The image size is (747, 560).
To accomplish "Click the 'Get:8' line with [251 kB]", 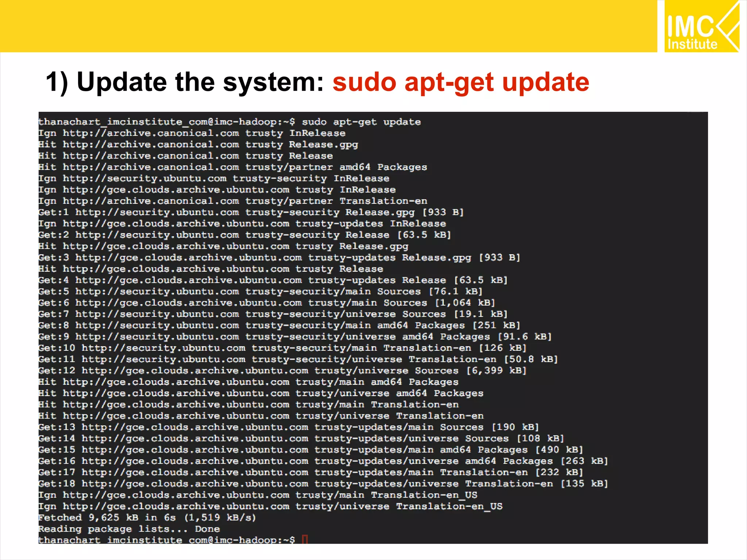I will pyautogui.click(x=279, y=325).
